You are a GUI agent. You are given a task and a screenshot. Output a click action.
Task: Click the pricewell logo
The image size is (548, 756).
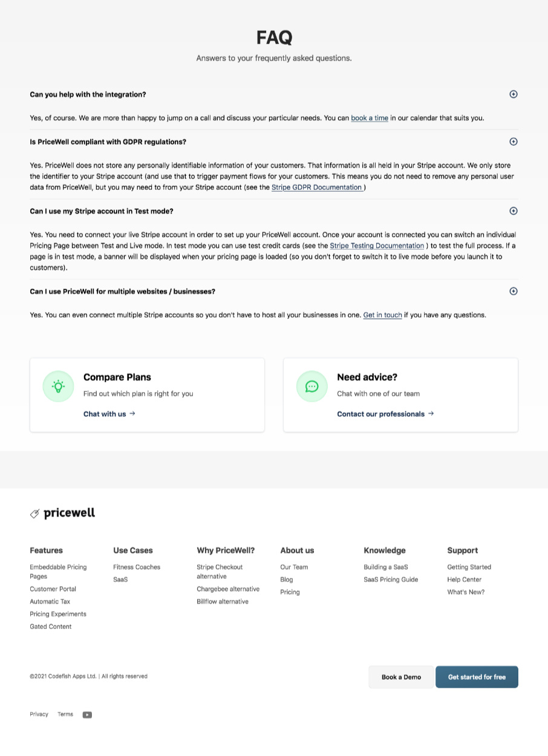(63, 513)
